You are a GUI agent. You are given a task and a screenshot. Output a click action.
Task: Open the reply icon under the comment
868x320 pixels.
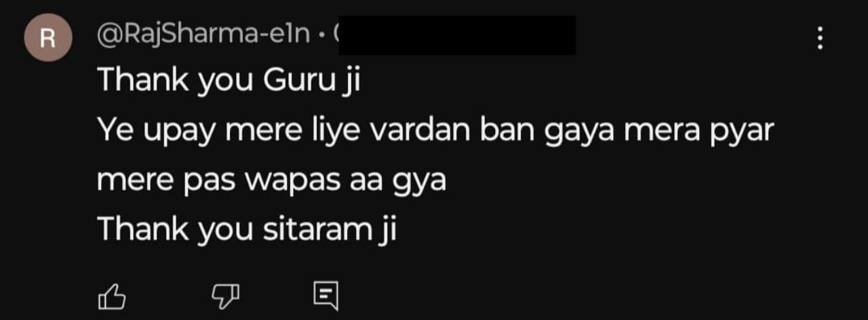325,296
